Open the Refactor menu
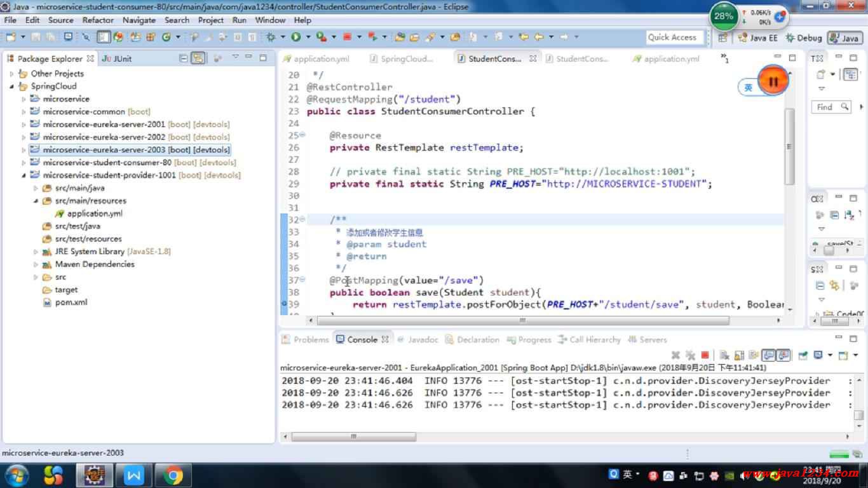This screenshot has height=488, width=868. [98, 20]
